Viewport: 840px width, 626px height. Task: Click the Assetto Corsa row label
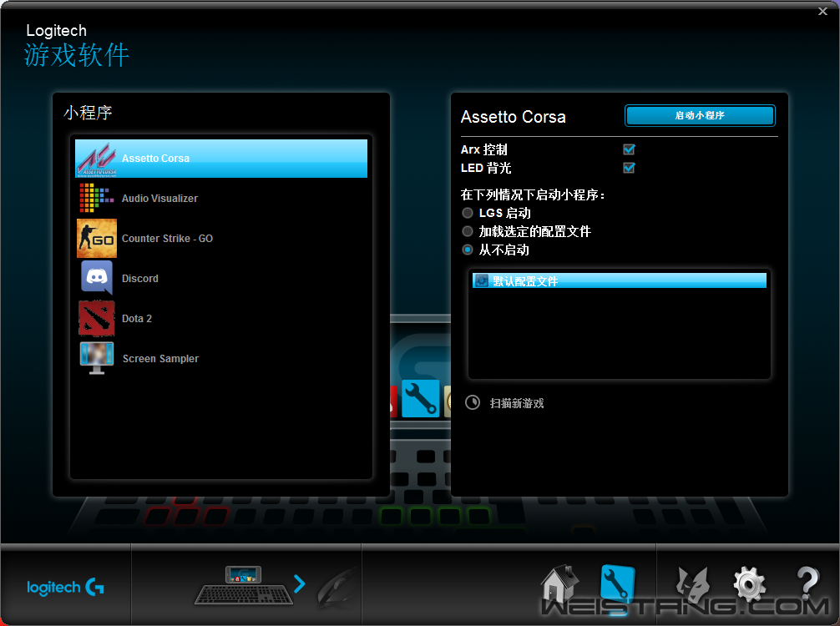(155, 159)
